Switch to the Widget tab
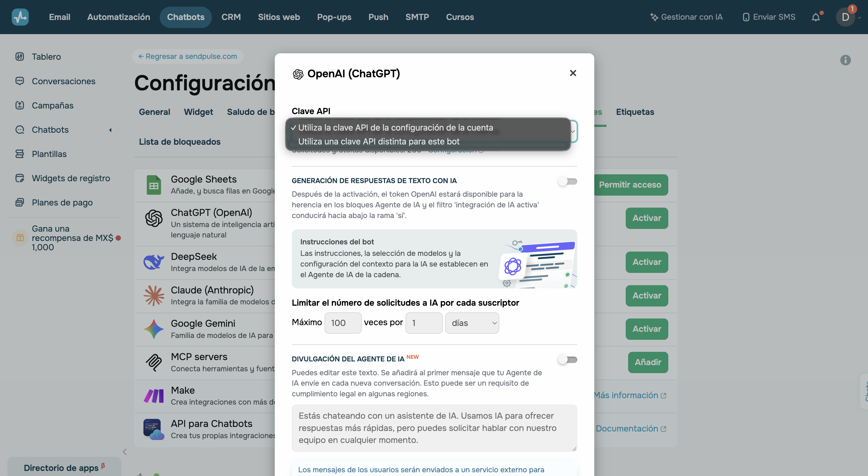 click(198, 112)
